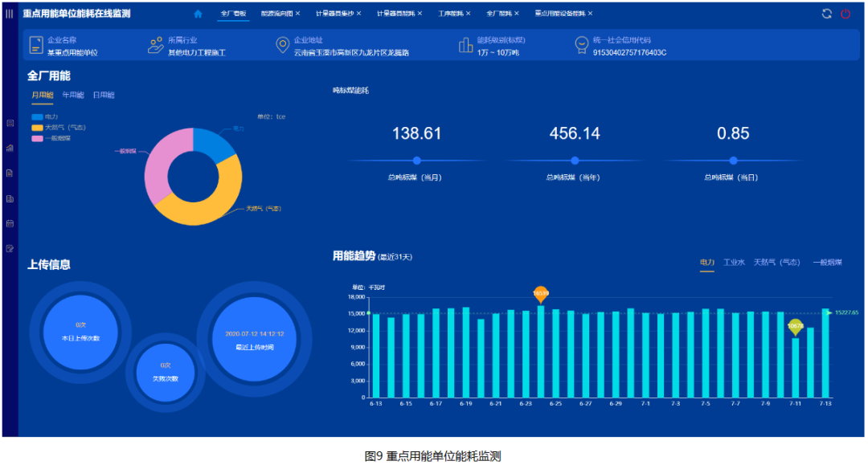868x465 pixels.
Task: Show 天然气 (气态) in trend chart
Action: click(x=776, y=263)
